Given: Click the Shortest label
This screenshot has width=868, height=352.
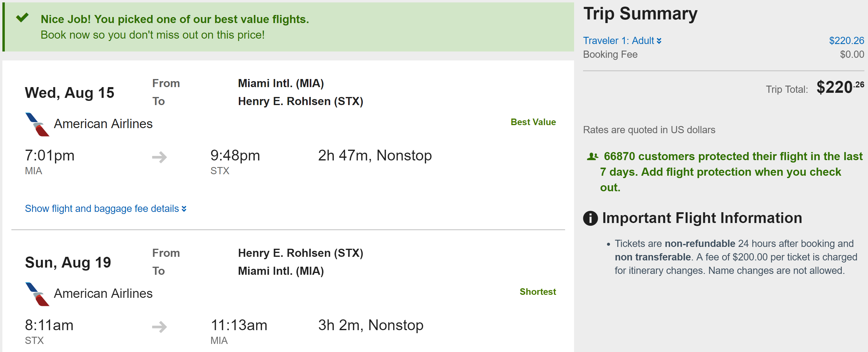Looking at the screenshot, I should [538, 292].
